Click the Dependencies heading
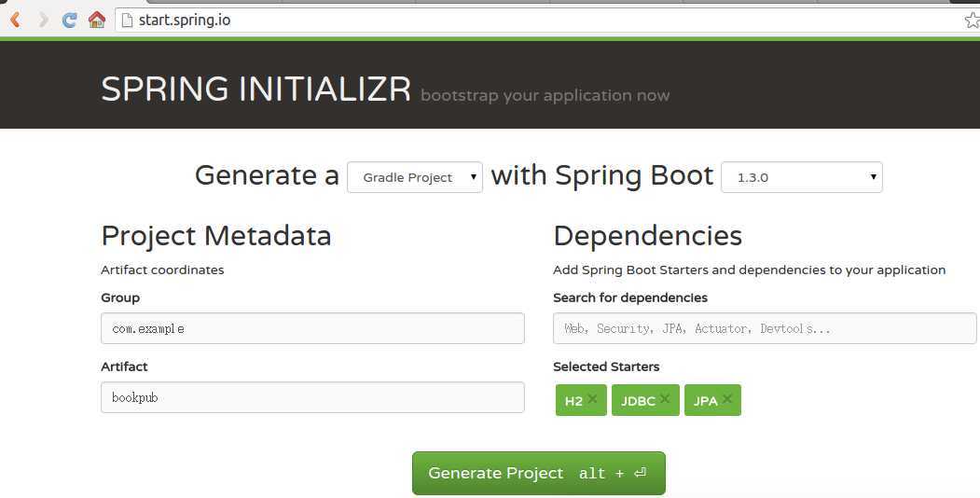 click(x=647, y=236)
